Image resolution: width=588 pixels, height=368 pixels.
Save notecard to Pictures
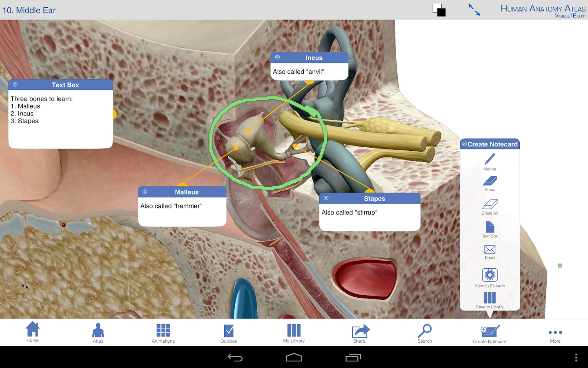490,278
